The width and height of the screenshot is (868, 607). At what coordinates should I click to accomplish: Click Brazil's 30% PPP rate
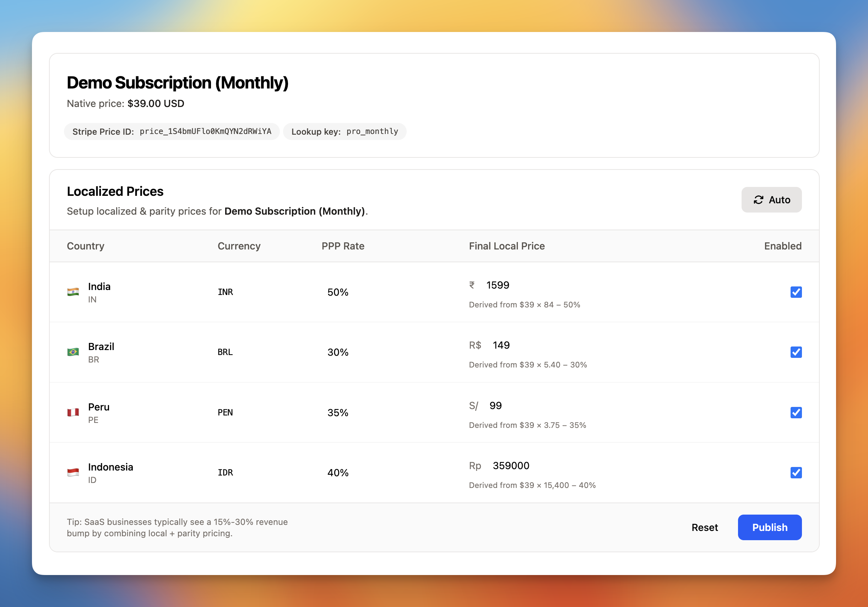(x=338, y=352)
